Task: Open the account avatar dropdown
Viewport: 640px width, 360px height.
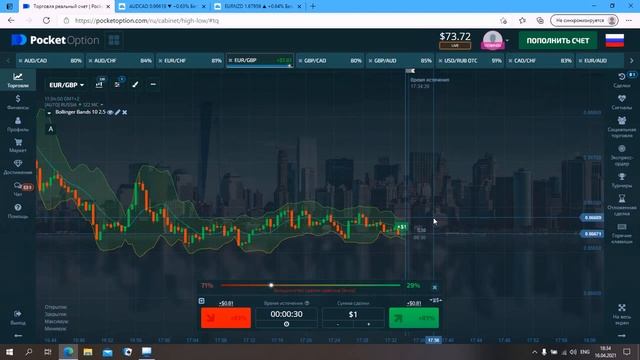Action: pyautogui.click(x=495, y=40)
